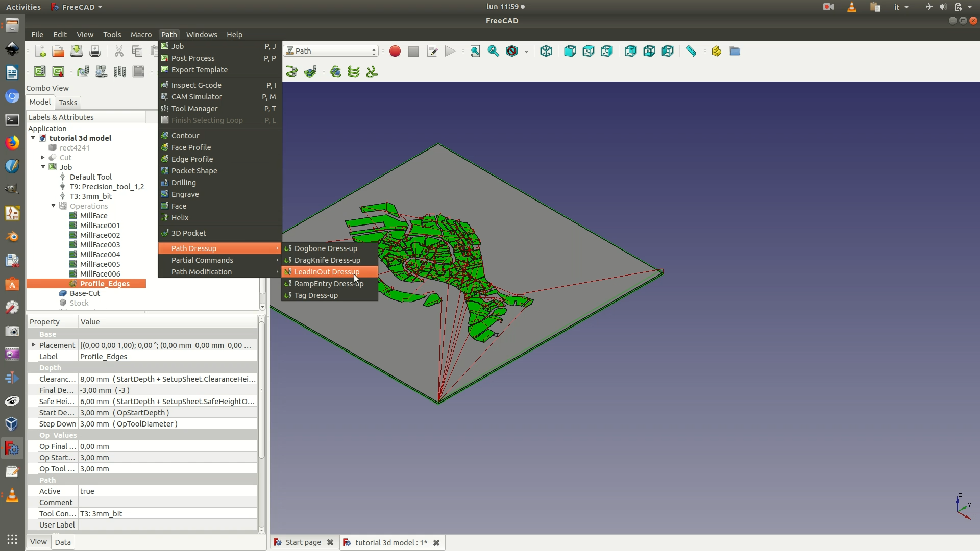Image resolution: width=980 pixels, height=551 pixels.
Task: Click the create part yellow icon
Action: 716,51
